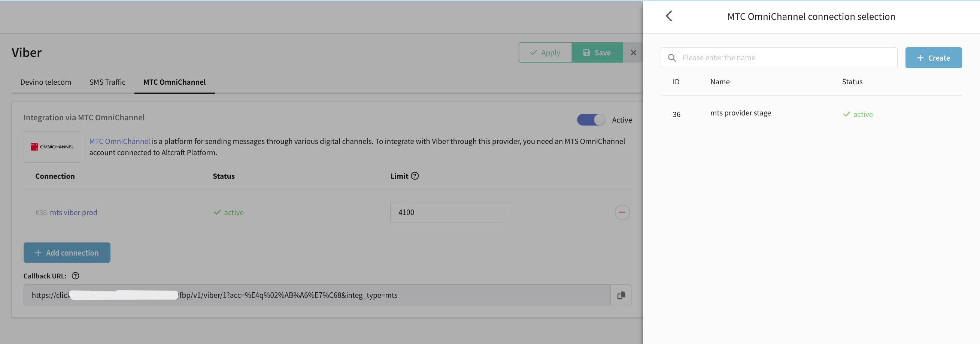
Task: Click the Status header in the Viber table
Action: coord(223,176)
